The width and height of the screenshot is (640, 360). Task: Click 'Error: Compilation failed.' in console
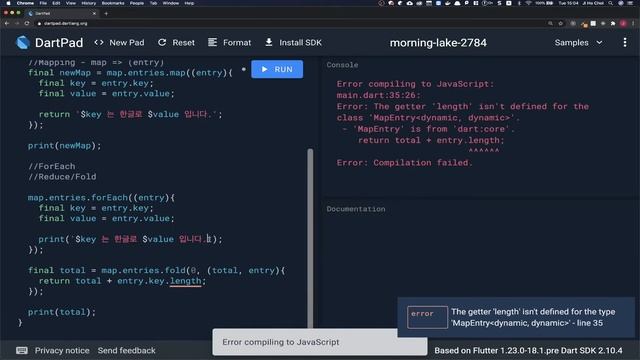404,162
